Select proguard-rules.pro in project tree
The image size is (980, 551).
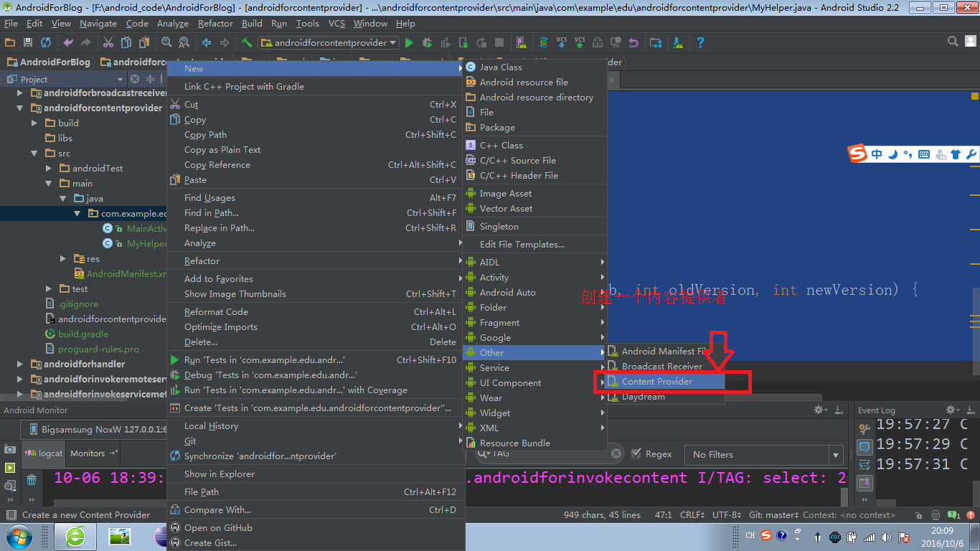[x=98, y=349]
